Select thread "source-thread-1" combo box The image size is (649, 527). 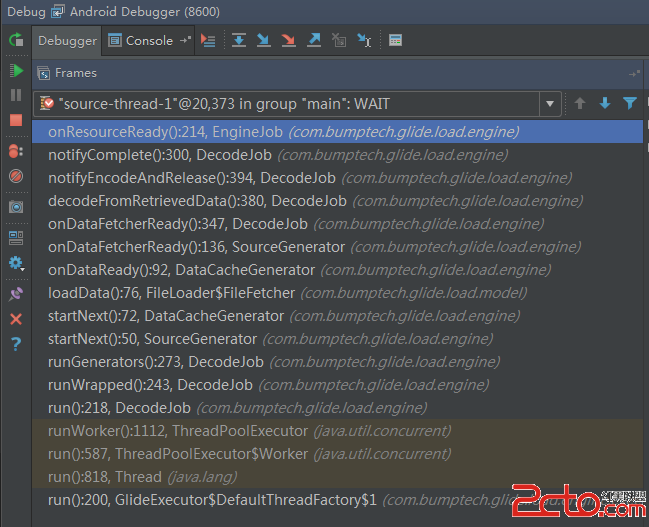297,104
